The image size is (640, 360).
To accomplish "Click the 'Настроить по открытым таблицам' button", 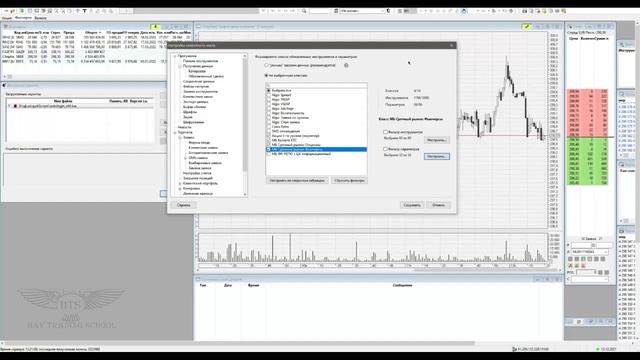I will tap(297, 180).
